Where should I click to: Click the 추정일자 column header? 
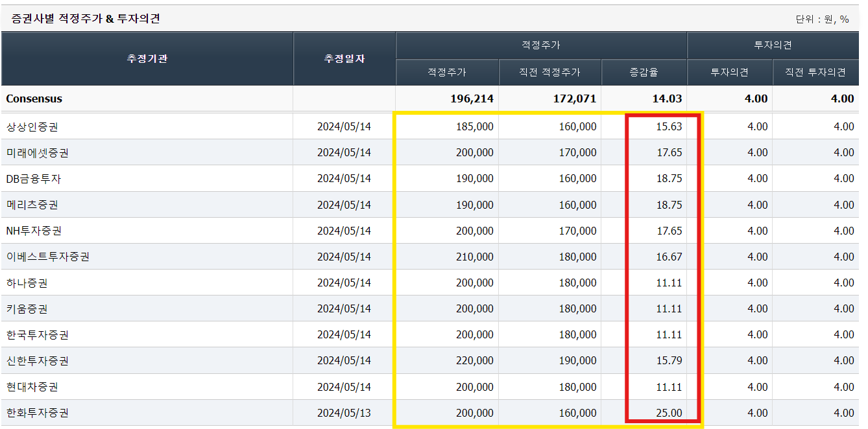(x=344, y=59)
